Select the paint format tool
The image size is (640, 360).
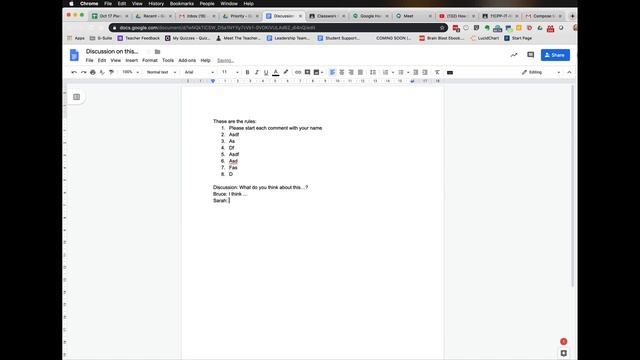[111, 72]
